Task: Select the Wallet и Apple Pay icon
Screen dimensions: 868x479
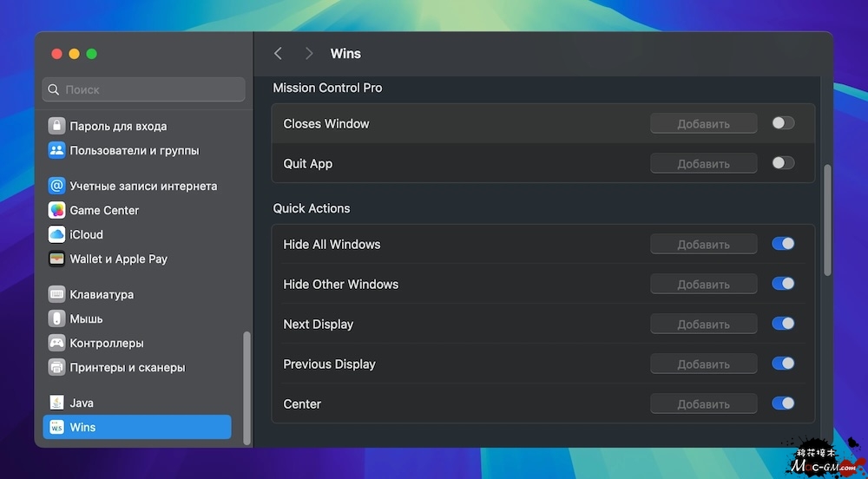Action: (x=56, y=259)
